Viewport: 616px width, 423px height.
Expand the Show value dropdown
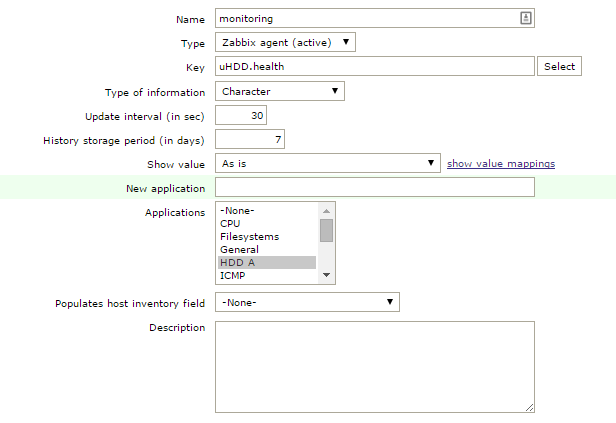(x=327, y=163)
